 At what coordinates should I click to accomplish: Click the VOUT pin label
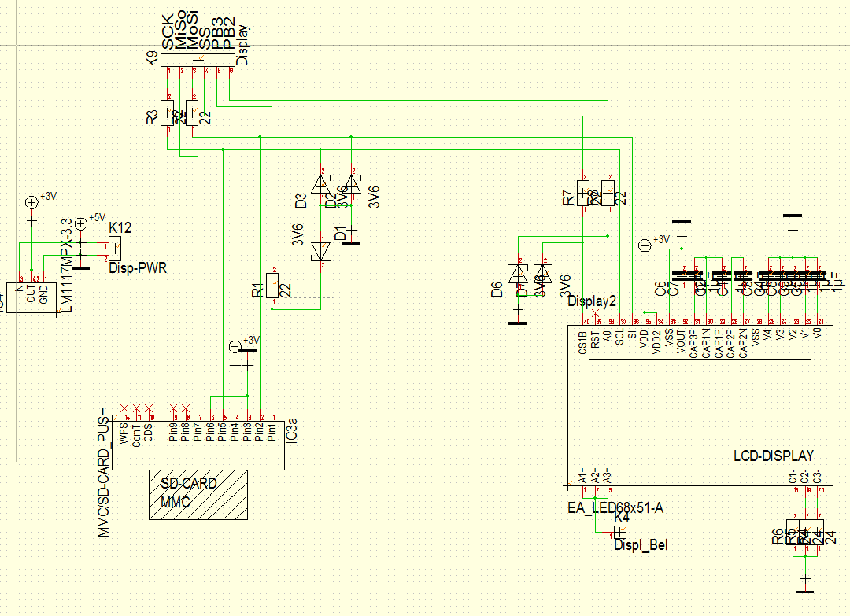coord(682,342)
